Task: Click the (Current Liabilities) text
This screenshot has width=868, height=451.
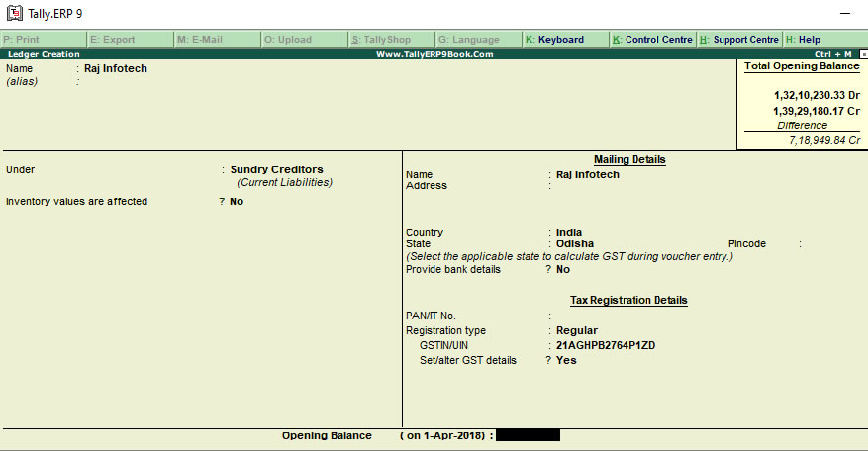Action: point(284,182)
